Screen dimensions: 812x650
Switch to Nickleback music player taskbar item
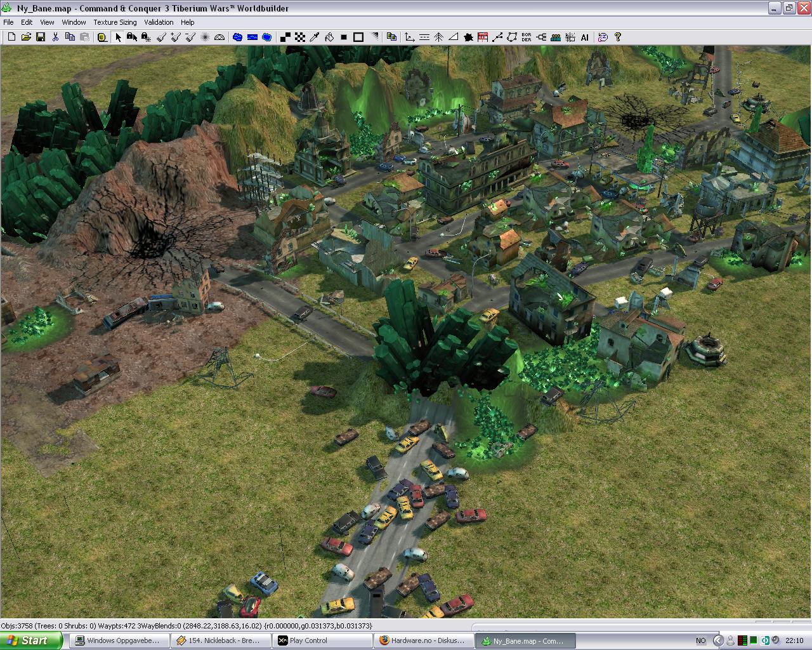(221, 640)
